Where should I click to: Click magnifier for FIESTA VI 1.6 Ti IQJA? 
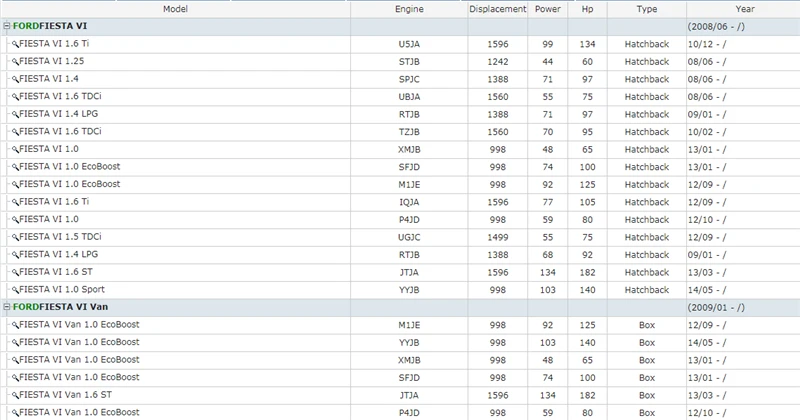click(x=15, y=203)
